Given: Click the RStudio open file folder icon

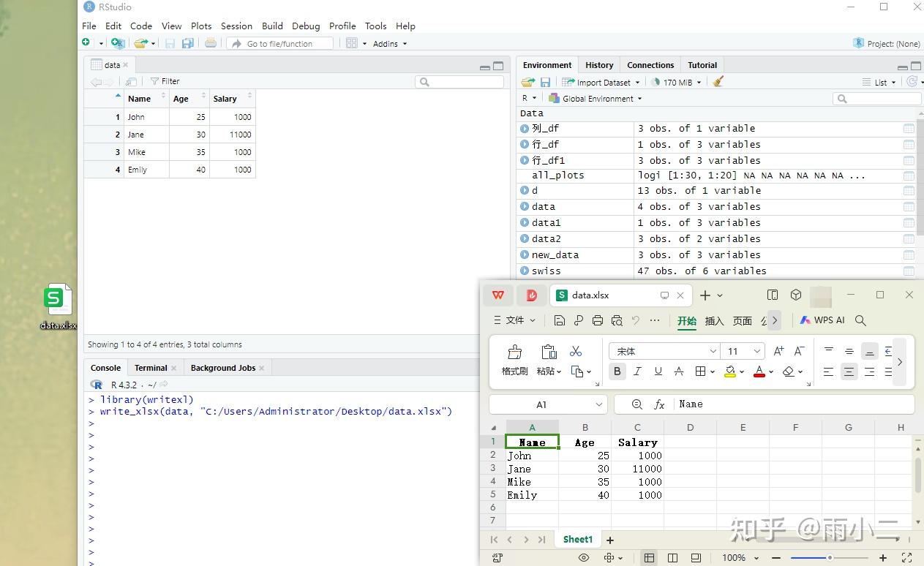Looking at the screenshot, I should (140, 44).
